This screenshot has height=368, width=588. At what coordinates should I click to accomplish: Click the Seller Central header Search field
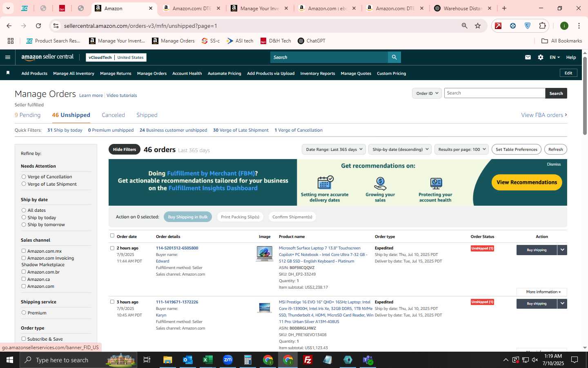pyautogui.click(x=329, y=57)
